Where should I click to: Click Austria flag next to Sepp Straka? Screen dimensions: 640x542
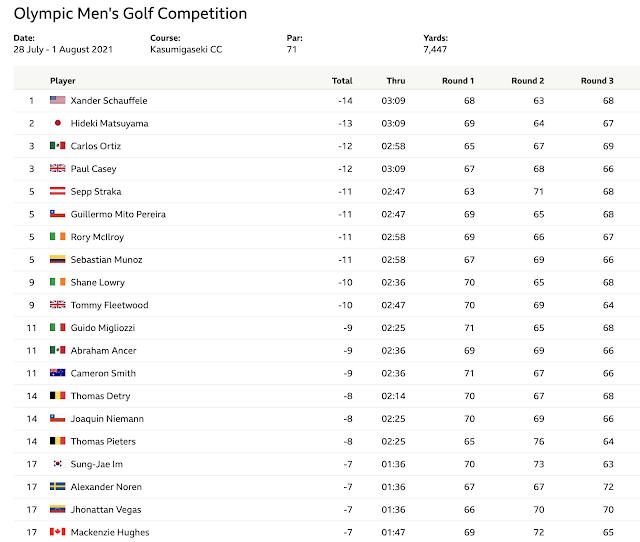tap(57, 191)
